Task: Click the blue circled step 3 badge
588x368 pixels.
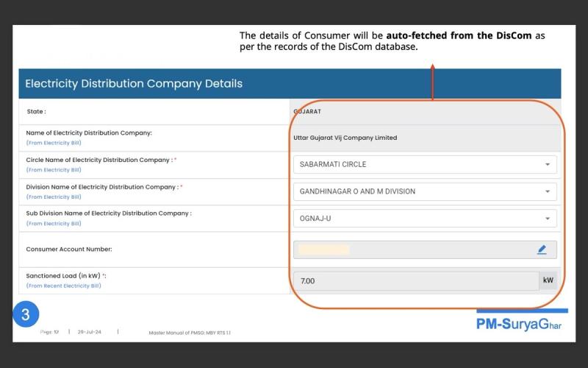Action: tap(26, 314)
